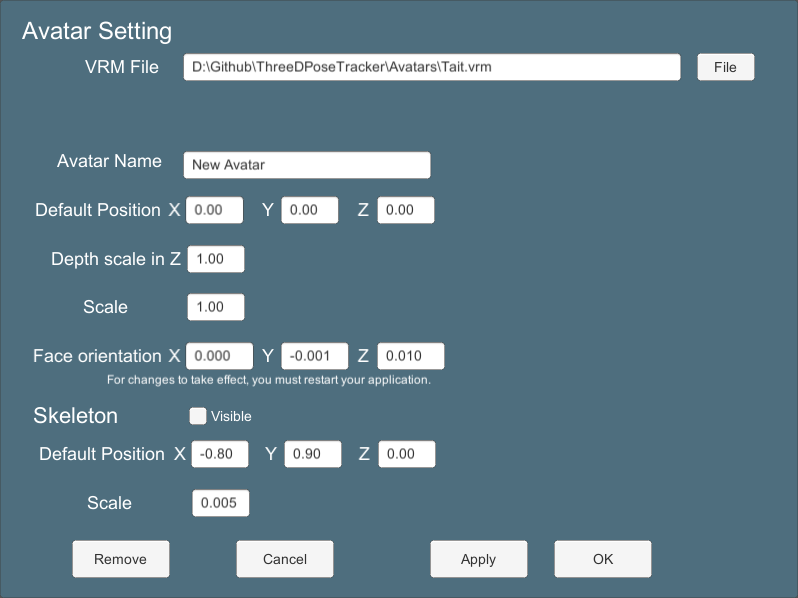The image size is (798, 598).
Task: Select avatar Default Position X field
Action: pos(215,210)
